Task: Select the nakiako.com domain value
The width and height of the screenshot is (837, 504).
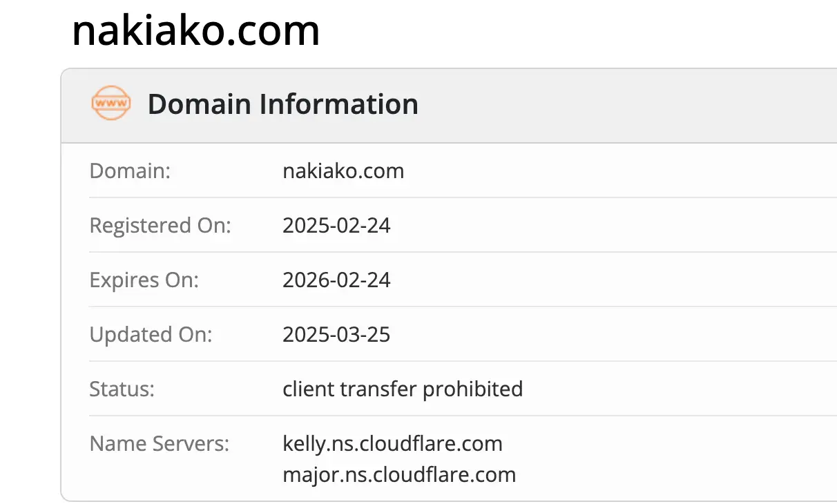Action: (x=343, y=171)
